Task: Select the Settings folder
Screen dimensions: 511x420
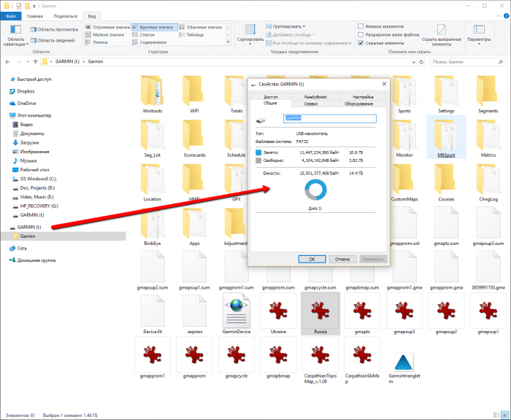Action: pyautogui.click(x=446, y=94)
